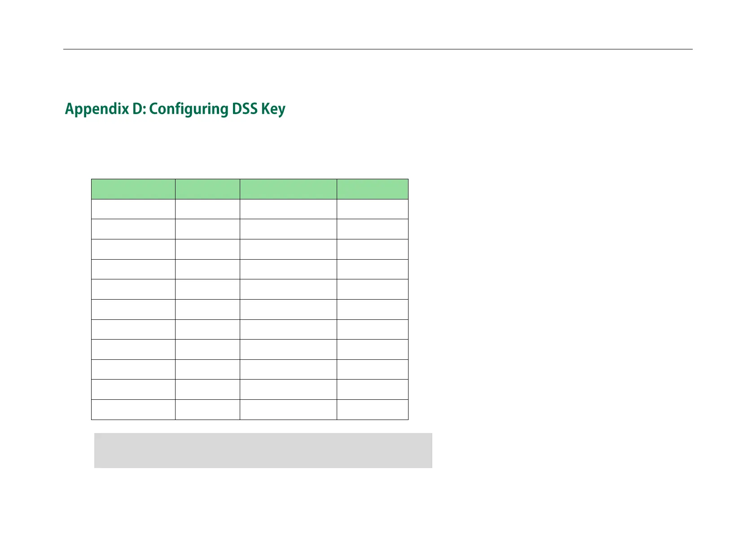Select the third green header cell

click(x=288, y=189)
